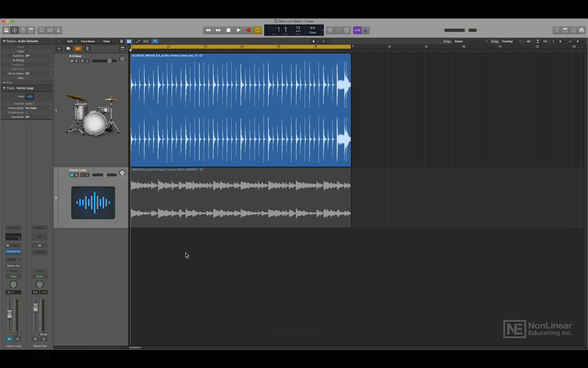Switch to grid view icon
This screenshot has height=368, width=588.
point(121,41)
